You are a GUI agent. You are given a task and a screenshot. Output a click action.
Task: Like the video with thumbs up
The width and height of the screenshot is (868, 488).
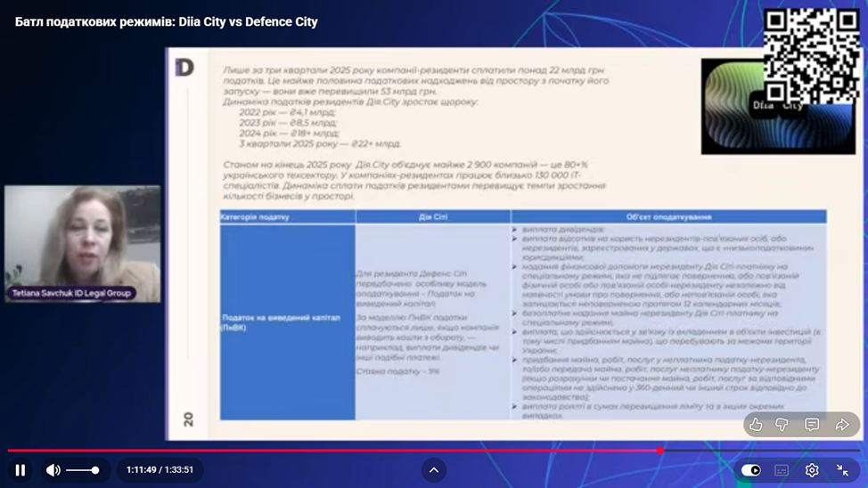[756, 425]
